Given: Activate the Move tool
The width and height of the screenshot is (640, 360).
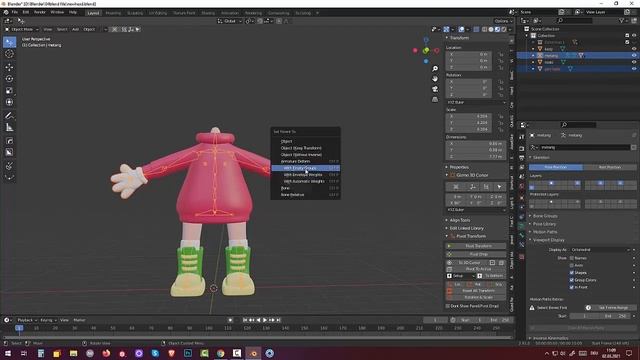Looking at the screenshot, I should pos(9,67).
